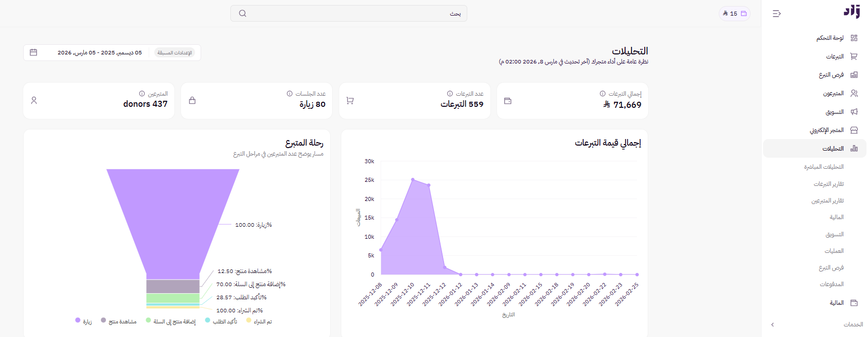Click the info icon beside عدد التبرعات
Image resolution: width=868 pixels, height=337 pixels.
pos(450,94)
